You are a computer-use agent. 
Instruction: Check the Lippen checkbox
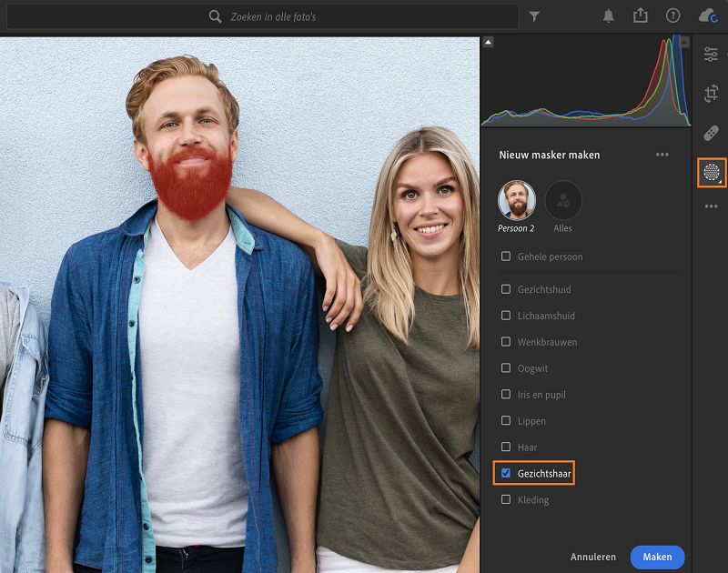[506, 420]
